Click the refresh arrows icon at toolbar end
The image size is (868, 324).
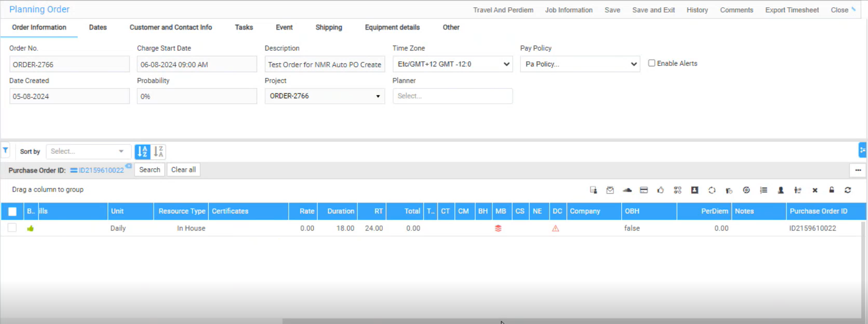pyautogui.click(x=848, y=191)
